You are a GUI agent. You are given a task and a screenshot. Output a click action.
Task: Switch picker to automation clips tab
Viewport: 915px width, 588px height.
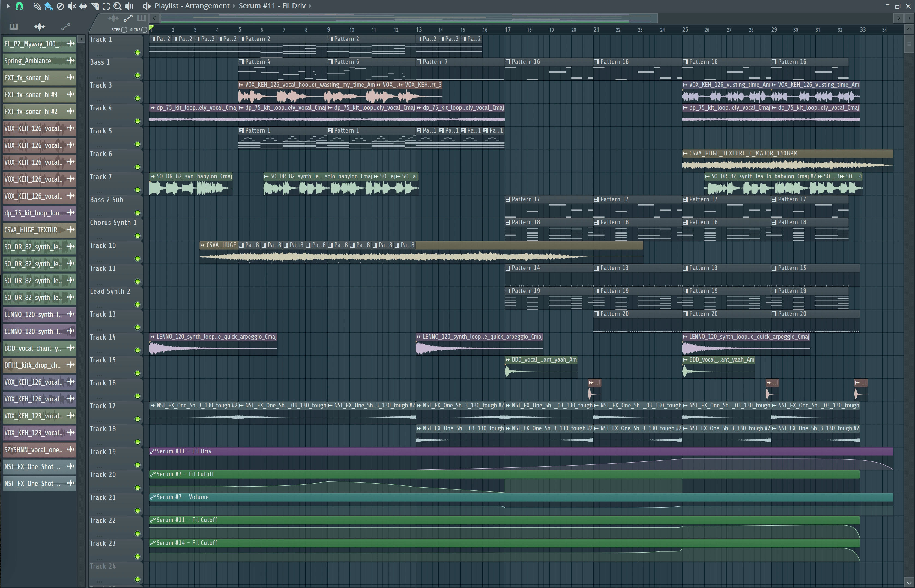[66, 26]
